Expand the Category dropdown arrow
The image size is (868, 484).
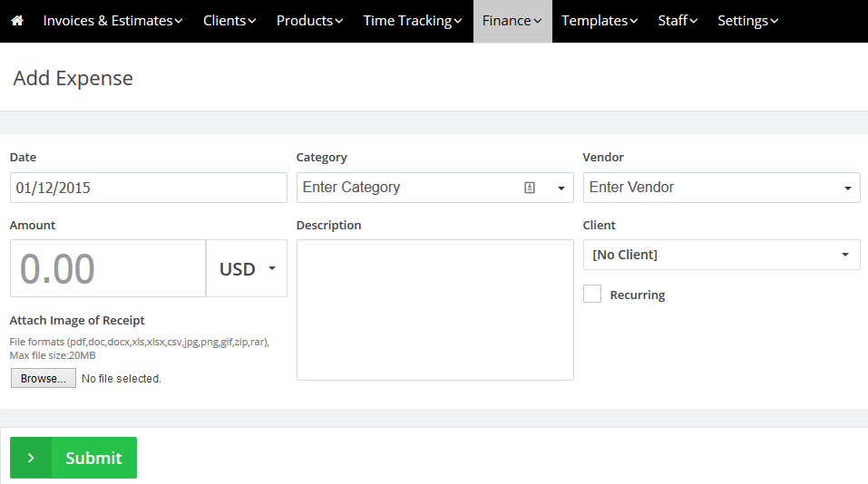(561, 189)
